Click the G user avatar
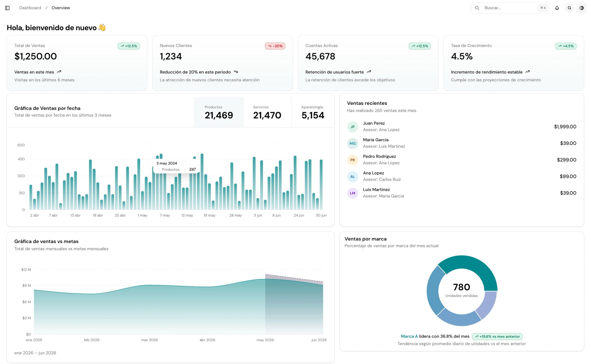The height and width of the screenshot is (364, 591). 569,8
